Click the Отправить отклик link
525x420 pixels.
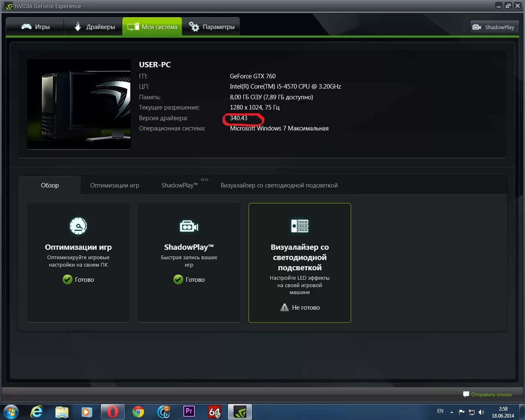point(491,394)
